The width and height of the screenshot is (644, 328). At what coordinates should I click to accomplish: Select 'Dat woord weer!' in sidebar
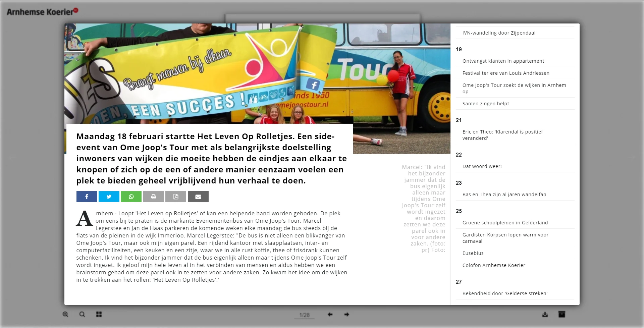click(482, 166)
